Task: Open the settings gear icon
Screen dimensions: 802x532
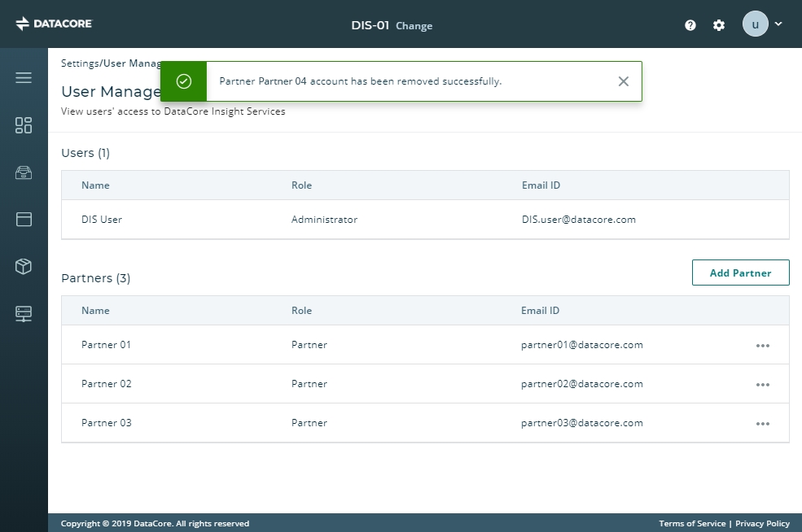Action: point(719,25)
